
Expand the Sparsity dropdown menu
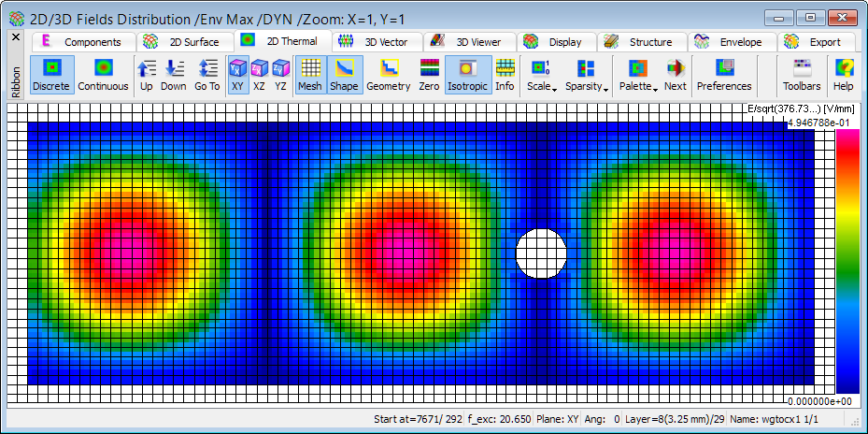(x=587, y=75)
